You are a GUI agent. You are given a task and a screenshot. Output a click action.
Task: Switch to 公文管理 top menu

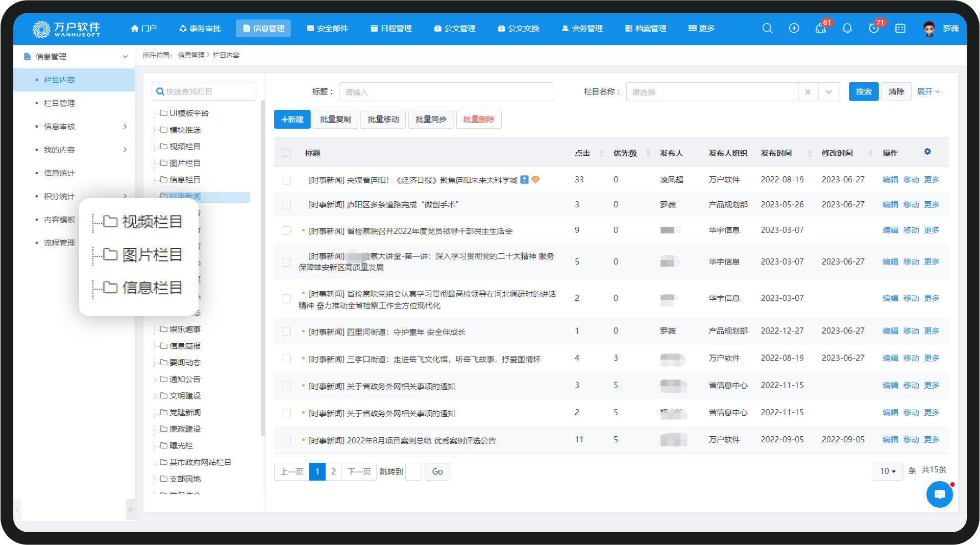455,29
